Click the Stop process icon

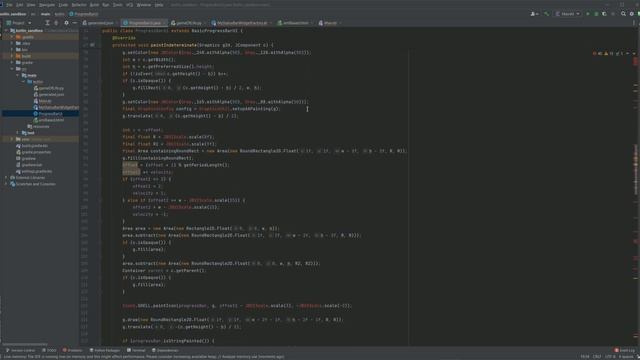(613, 14)
